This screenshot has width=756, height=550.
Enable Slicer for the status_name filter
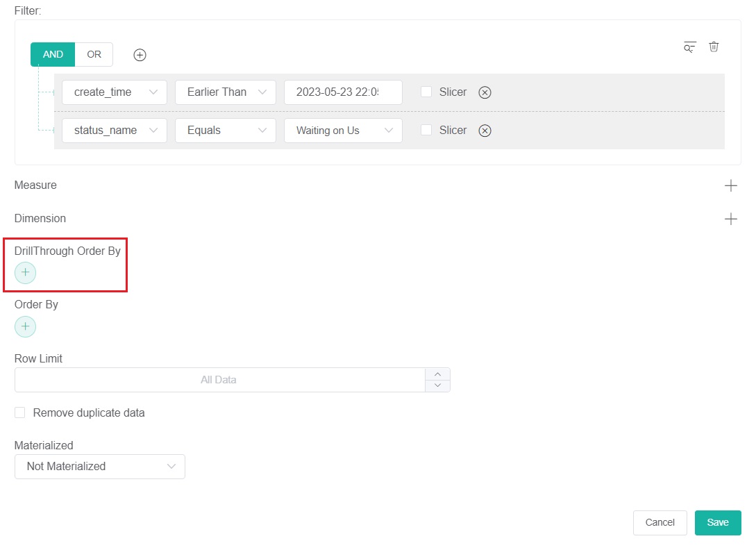tap(427, 130)
